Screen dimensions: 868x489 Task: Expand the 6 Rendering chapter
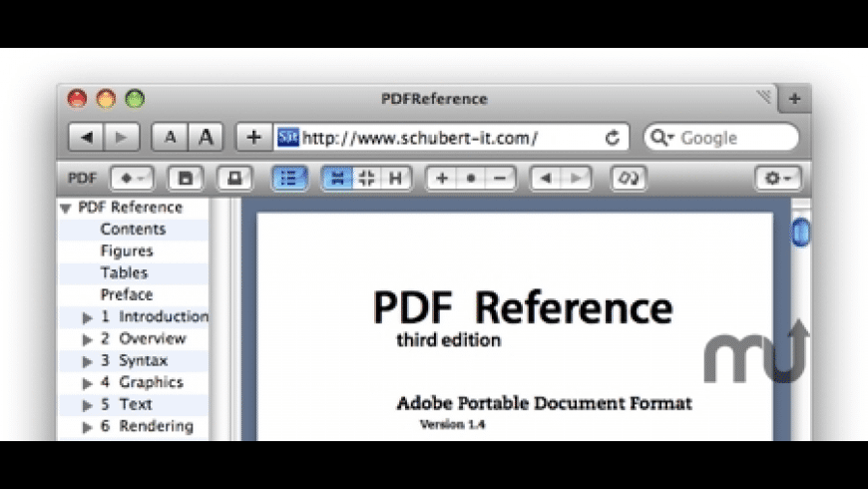[87, 427]
